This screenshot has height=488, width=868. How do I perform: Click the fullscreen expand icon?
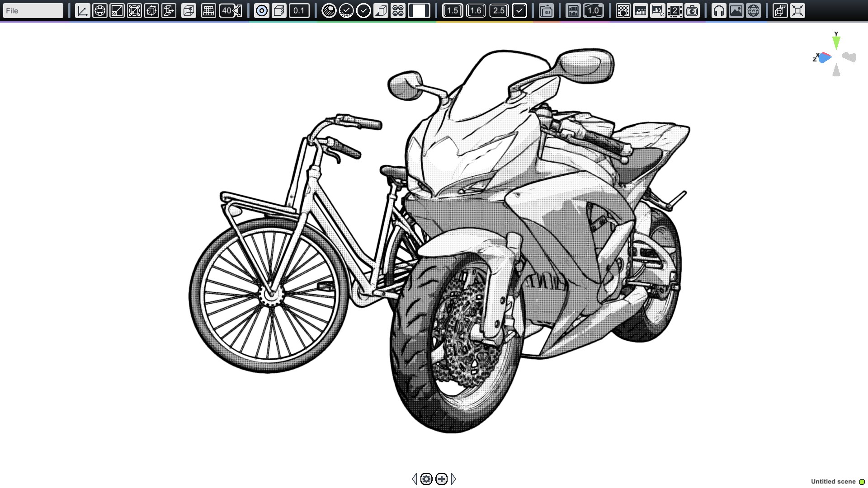(x=797, y=10)
